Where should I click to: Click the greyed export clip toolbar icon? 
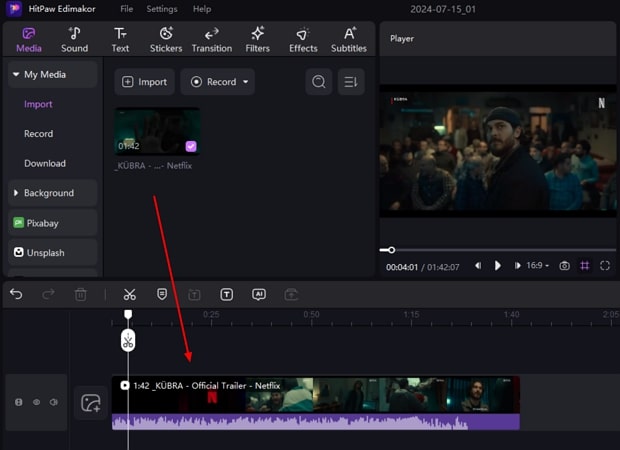291,294
